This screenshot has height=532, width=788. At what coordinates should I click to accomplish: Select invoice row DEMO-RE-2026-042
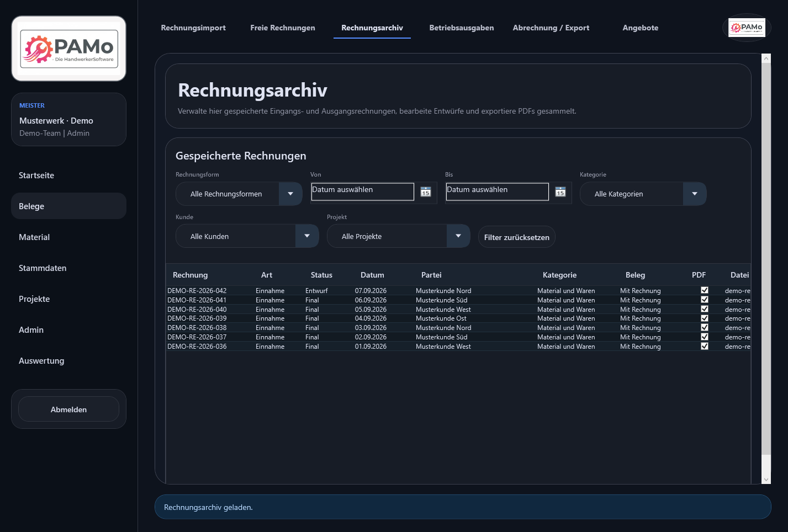click(x=458, y=290)
